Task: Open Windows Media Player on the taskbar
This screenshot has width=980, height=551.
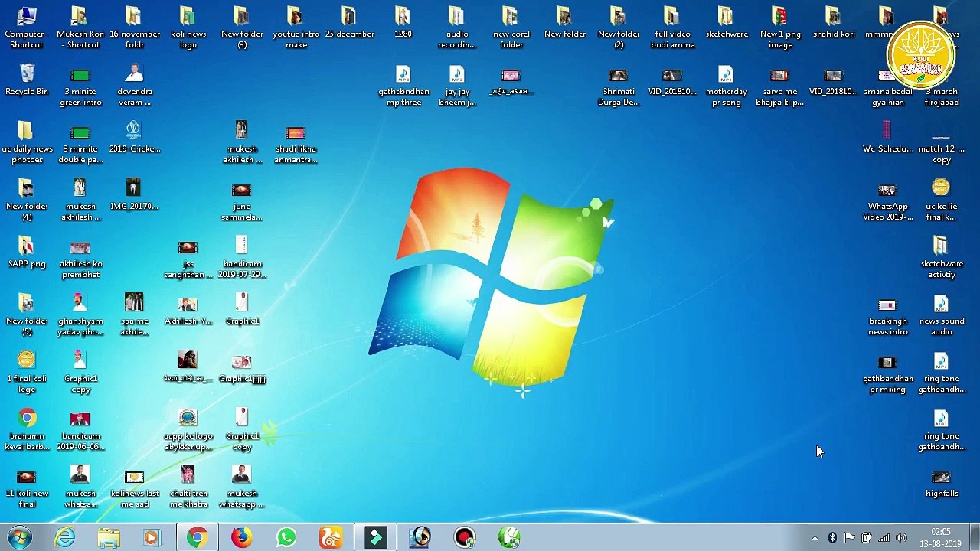Action: 152,537
